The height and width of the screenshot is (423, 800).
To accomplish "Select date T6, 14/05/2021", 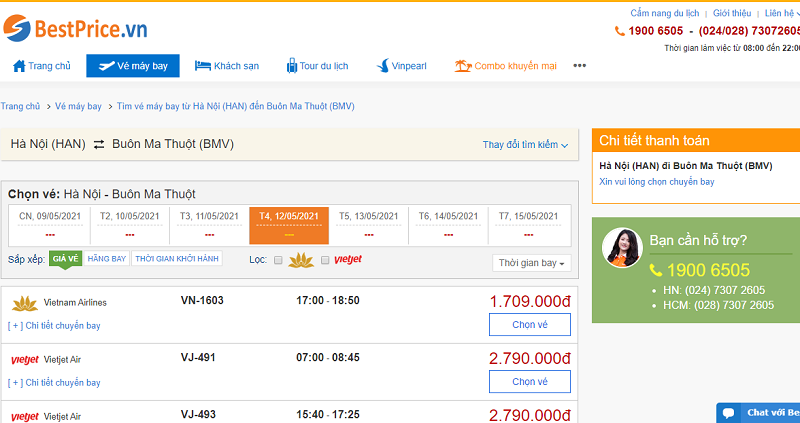I will pos(448,226).
